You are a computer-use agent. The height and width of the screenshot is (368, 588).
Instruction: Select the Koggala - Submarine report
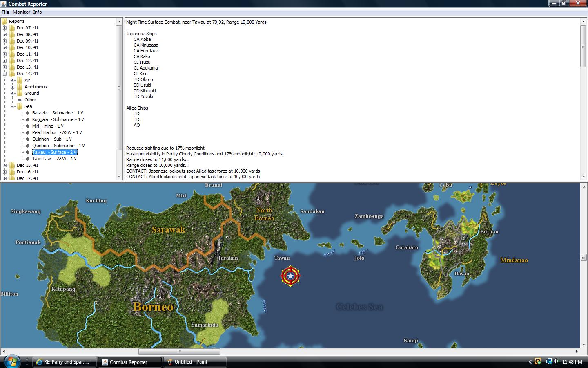click(x=58, y=119)
